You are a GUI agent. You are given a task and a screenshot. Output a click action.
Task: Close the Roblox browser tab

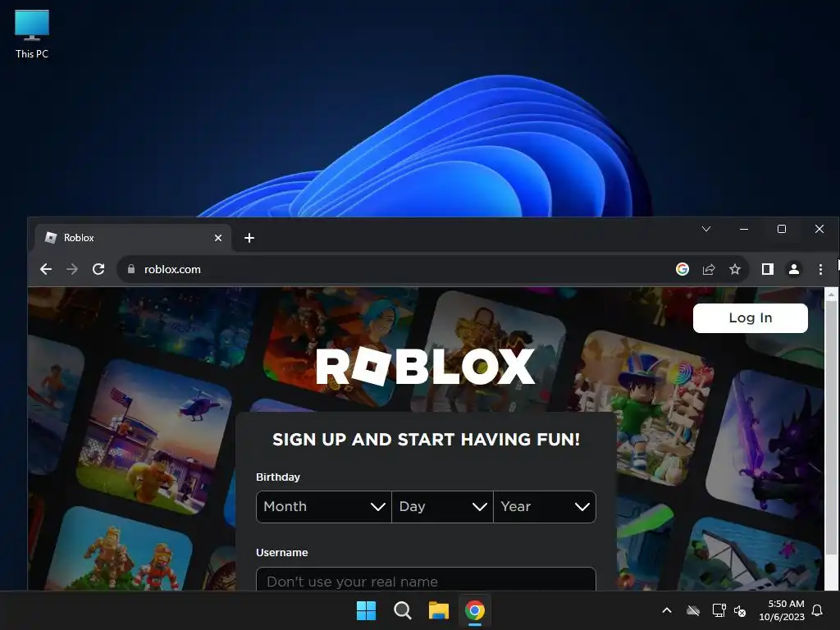(218, 238)
